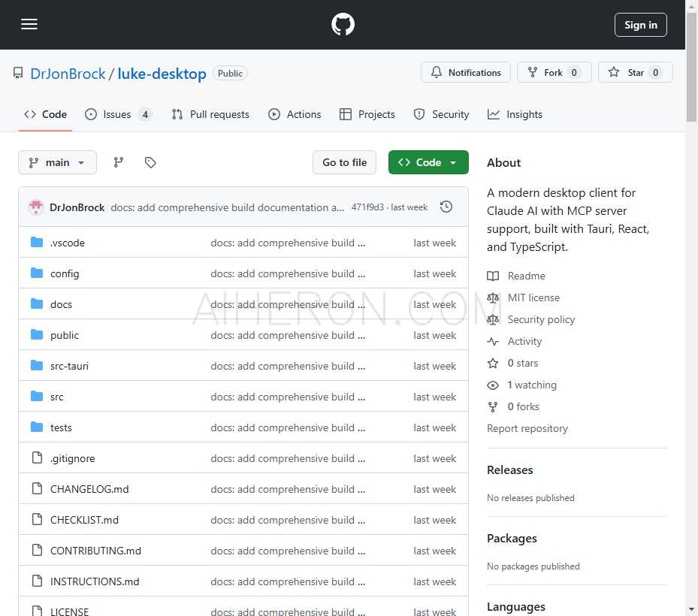Click the GitHub Octocat logo
698x616 pixels.
pos(343,25)
